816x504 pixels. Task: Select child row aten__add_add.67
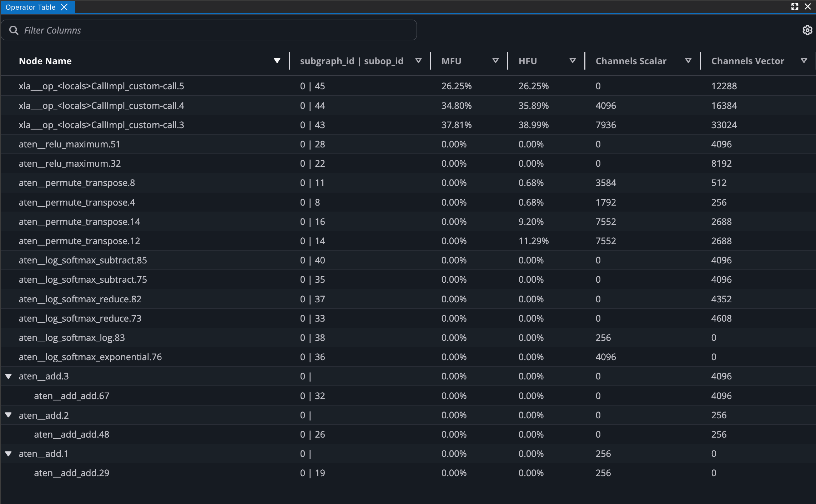click(71, 396)
